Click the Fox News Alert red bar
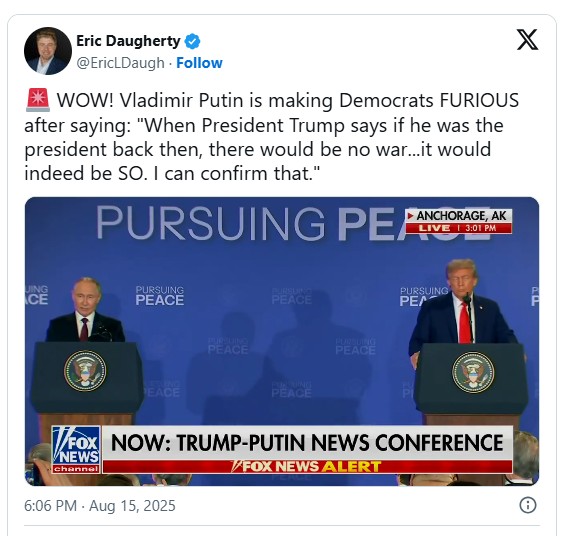This screenshot has height=536, width=564. click(307, 467)
